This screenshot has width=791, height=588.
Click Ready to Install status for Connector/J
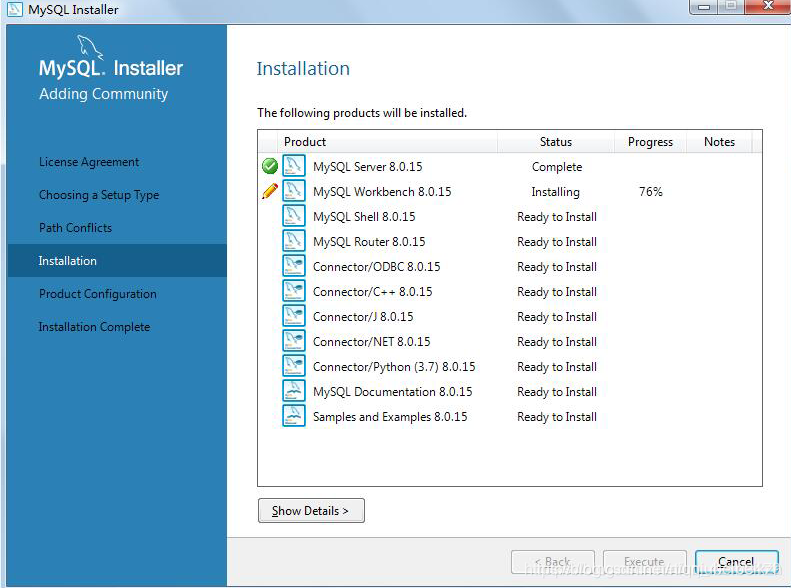coord(557,317)
